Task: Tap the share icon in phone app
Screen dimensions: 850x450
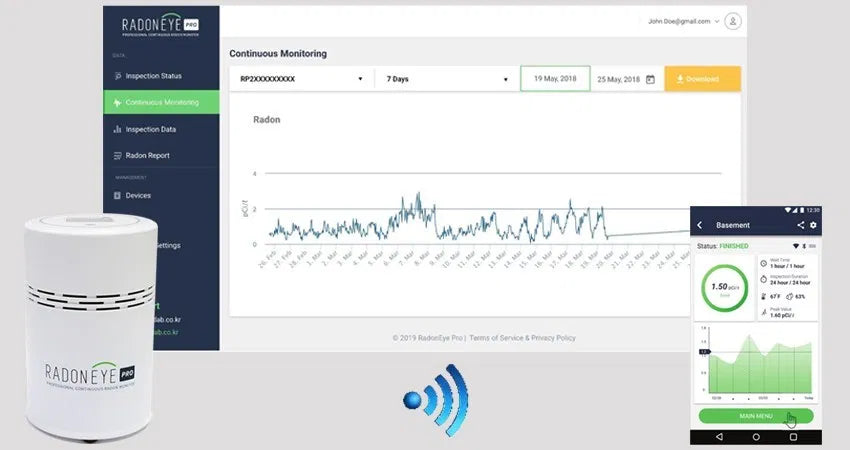Action: click(800, 226)
